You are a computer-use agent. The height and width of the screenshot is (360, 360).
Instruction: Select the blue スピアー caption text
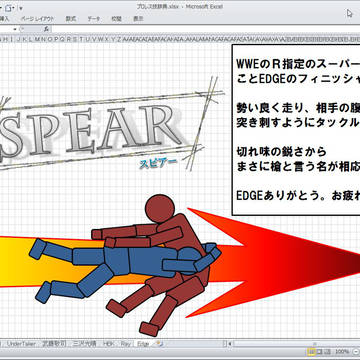[158, 163]
